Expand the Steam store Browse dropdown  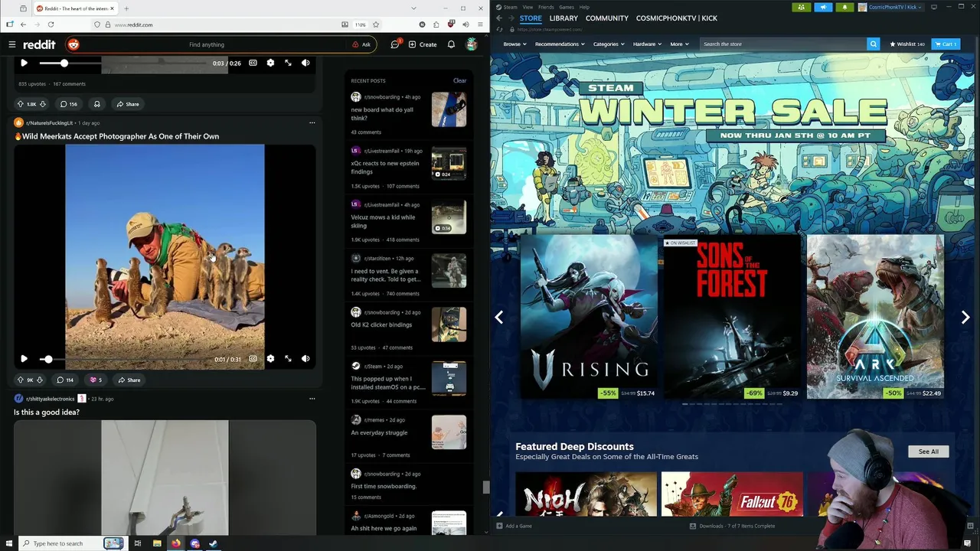point(514,44)
